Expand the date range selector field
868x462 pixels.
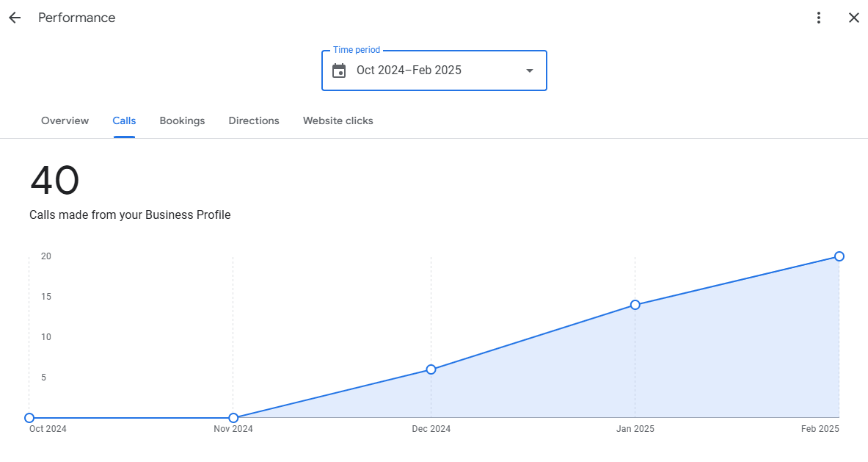(434, 70)
